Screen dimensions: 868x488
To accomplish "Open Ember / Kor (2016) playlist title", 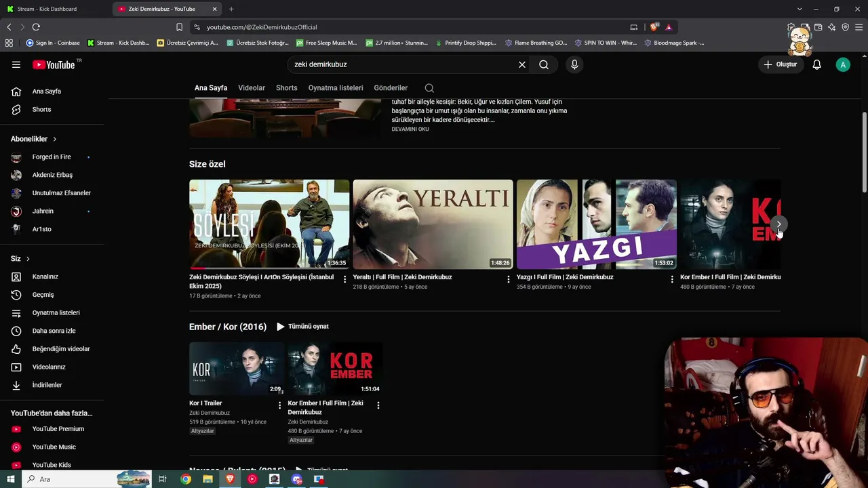I will (x=228, y=327).
